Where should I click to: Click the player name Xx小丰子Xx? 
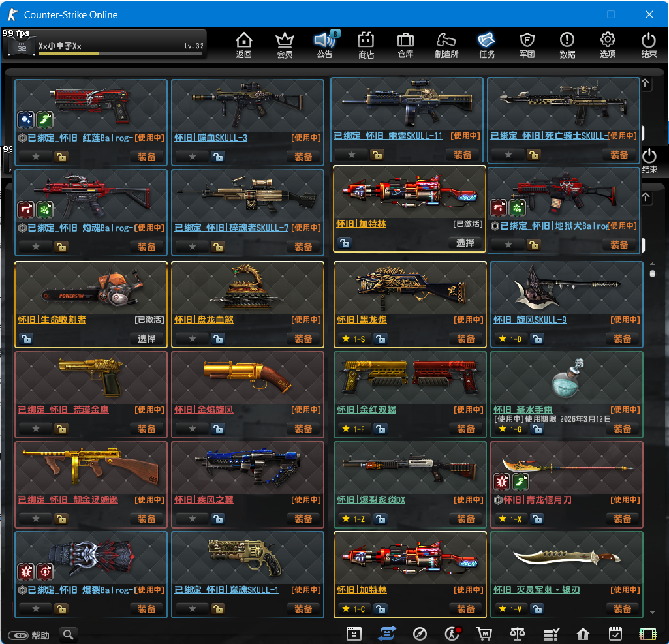pyautogui.click(x=60, y=46)
